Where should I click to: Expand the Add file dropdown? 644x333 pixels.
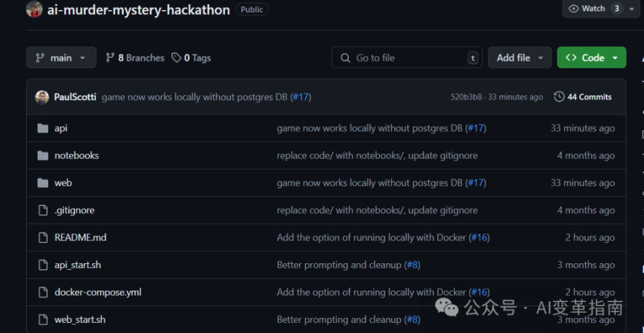[520, 58]
